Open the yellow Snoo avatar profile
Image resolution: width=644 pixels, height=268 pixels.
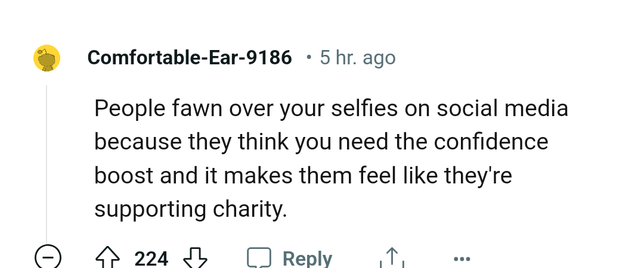tap(47, 58)
